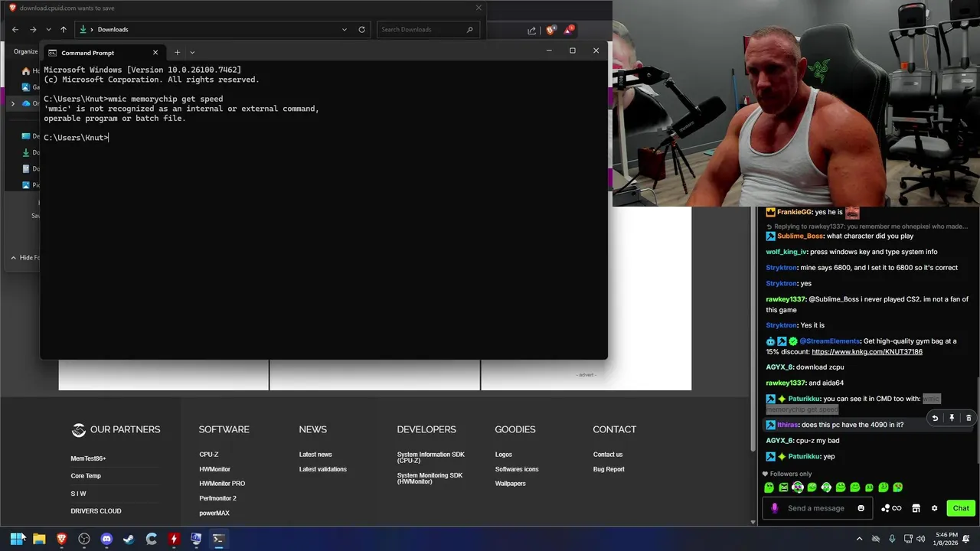Open the Organize menu

click(x=25, y=51)
